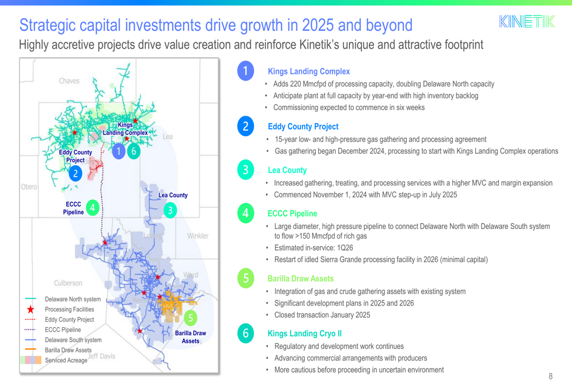
Task: Select map marker 3 below the Lea County label
Action: (170, 211)
